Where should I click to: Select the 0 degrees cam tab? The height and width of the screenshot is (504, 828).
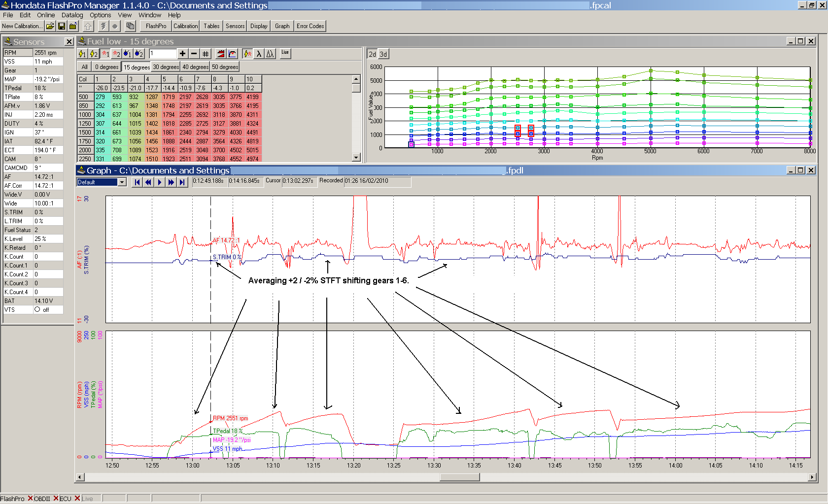pyautogui.click(x=107, y=67)
